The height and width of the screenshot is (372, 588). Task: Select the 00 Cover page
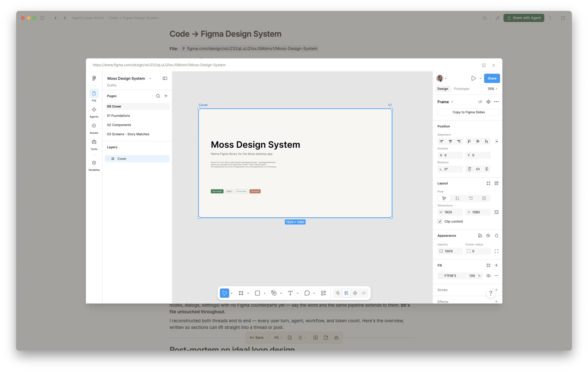[x=137, y=106]
